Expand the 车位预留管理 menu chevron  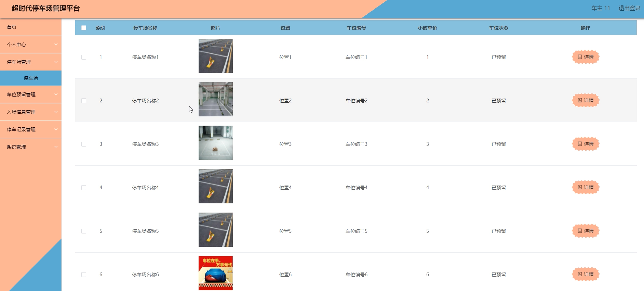(x=56, y=94)
